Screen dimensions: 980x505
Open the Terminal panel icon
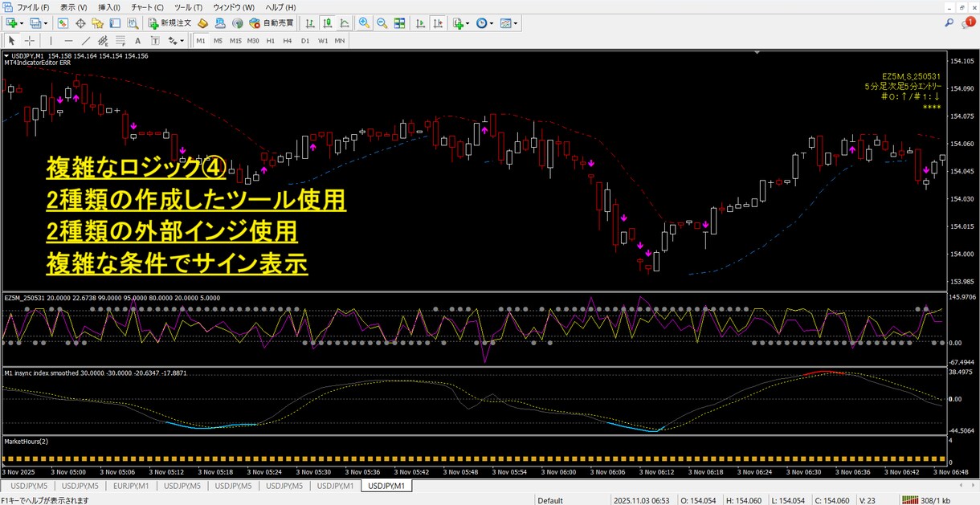point(116,23)
